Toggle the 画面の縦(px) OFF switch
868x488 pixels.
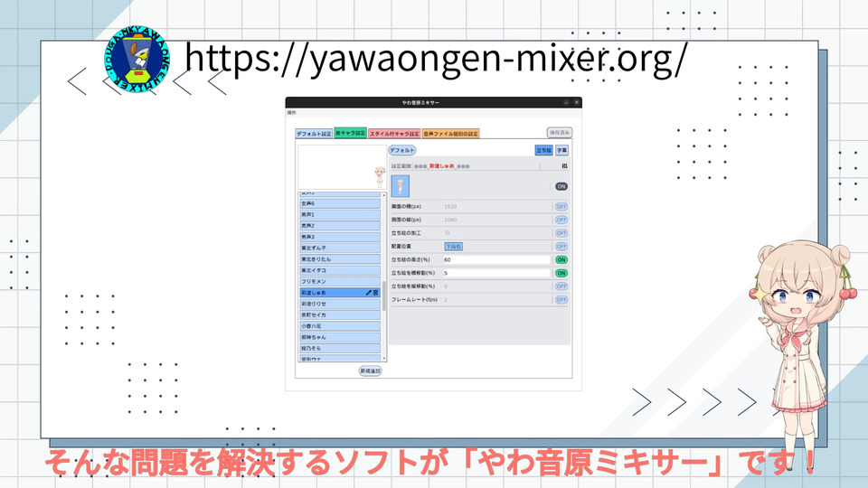(561, 220)
